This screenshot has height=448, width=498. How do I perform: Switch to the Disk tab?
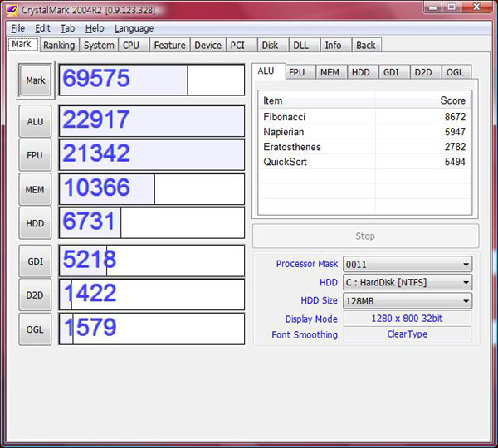pyautogui.click(x=272, y=45)
